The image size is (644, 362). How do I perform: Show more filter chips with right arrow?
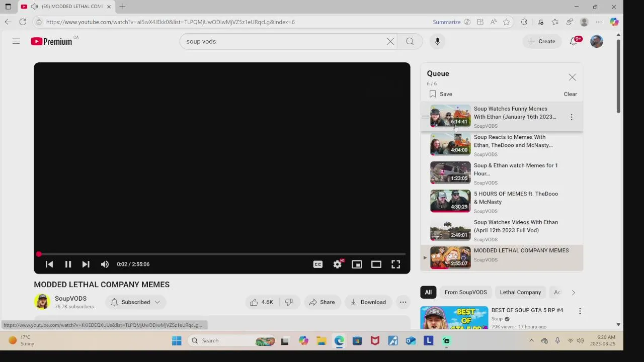[573, 292]
